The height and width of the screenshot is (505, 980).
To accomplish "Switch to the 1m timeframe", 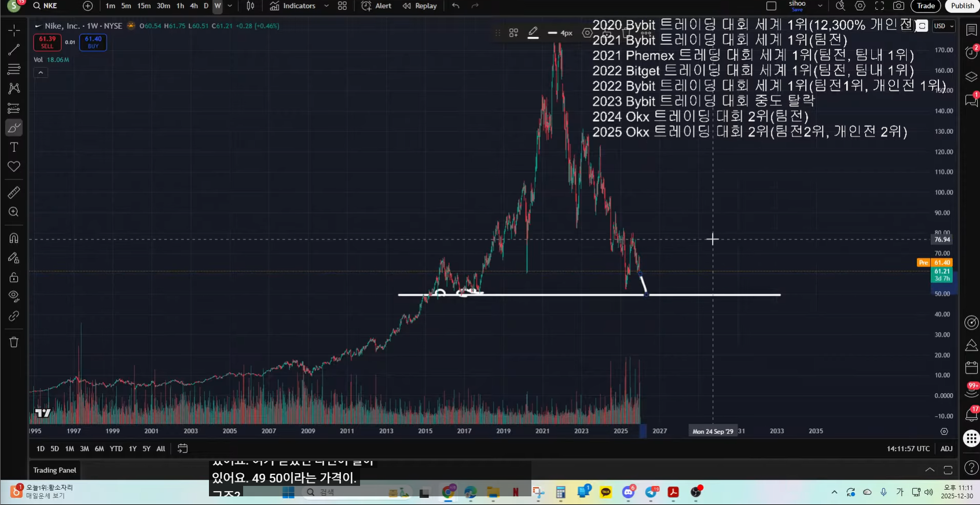I will coord(110,6).
